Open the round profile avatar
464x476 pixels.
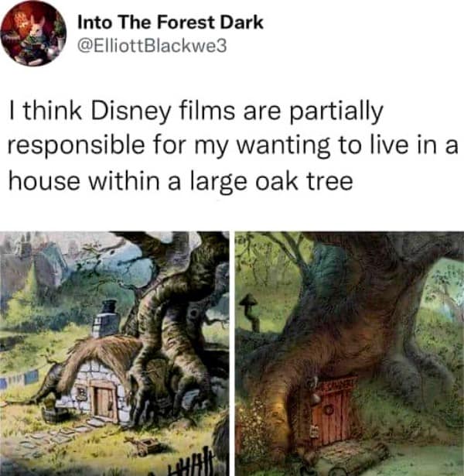[x=34, y=33]
